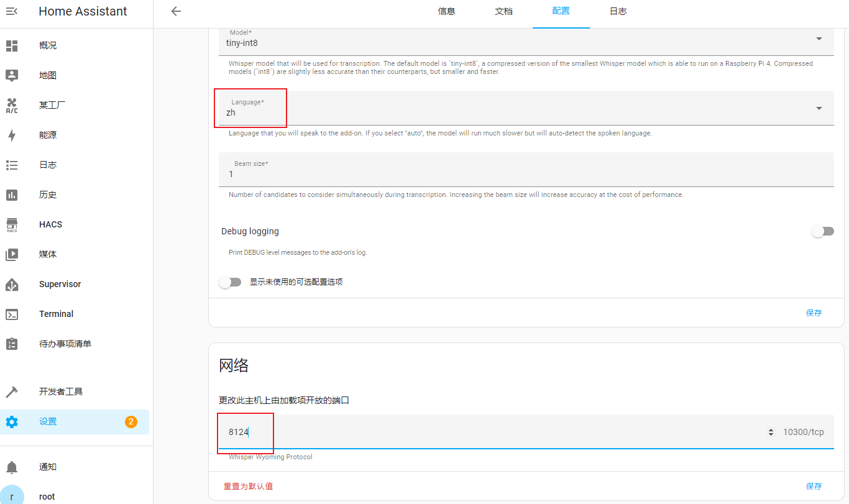
Task: Open the 某工厂 A/C fan icon
Action: [12, 105]
